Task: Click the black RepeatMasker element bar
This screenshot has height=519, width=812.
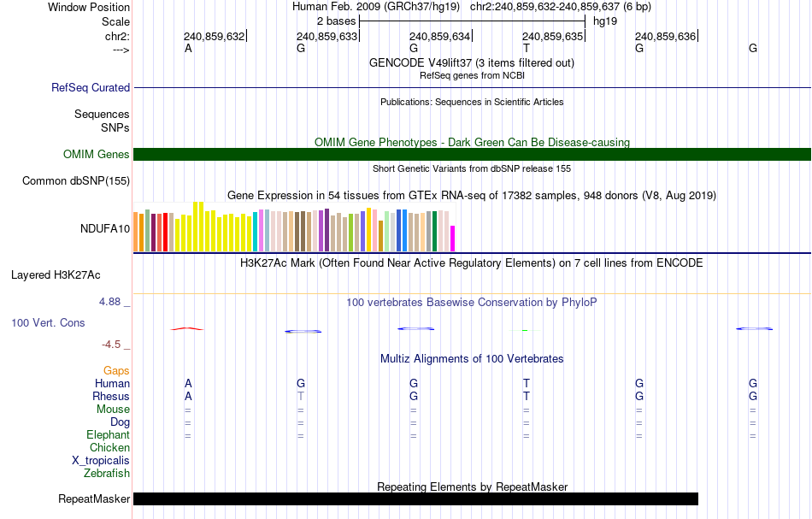Action: click(x=416, y=498)
